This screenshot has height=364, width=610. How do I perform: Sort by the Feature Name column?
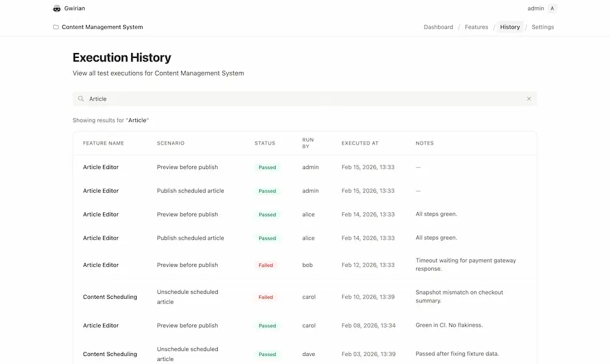point(103,143)
